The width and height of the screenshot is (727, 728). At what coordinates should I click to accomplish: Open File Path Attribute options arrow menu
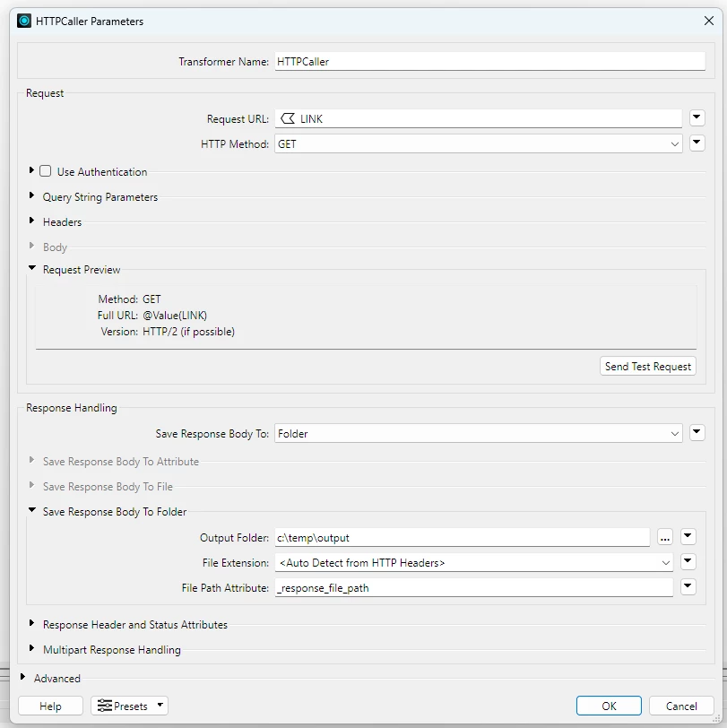click(x=688, y=587)
